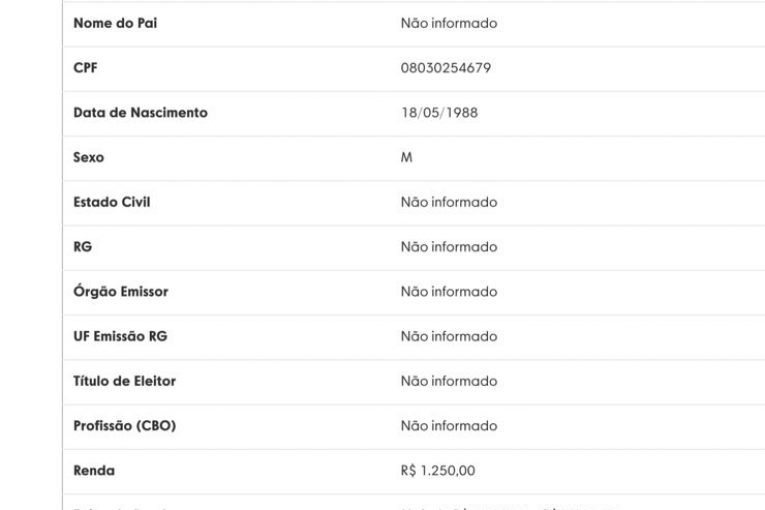The width and height of the screenshot is (765, 510).
Task: Click the "Sexo" field label
Action: [x=89, y=158]
